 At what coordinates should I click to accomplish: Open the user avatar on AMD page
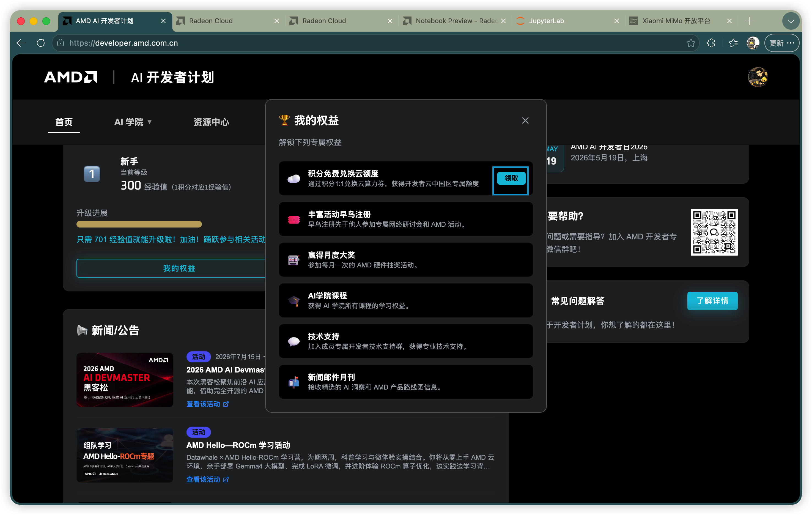coord(758,77)
